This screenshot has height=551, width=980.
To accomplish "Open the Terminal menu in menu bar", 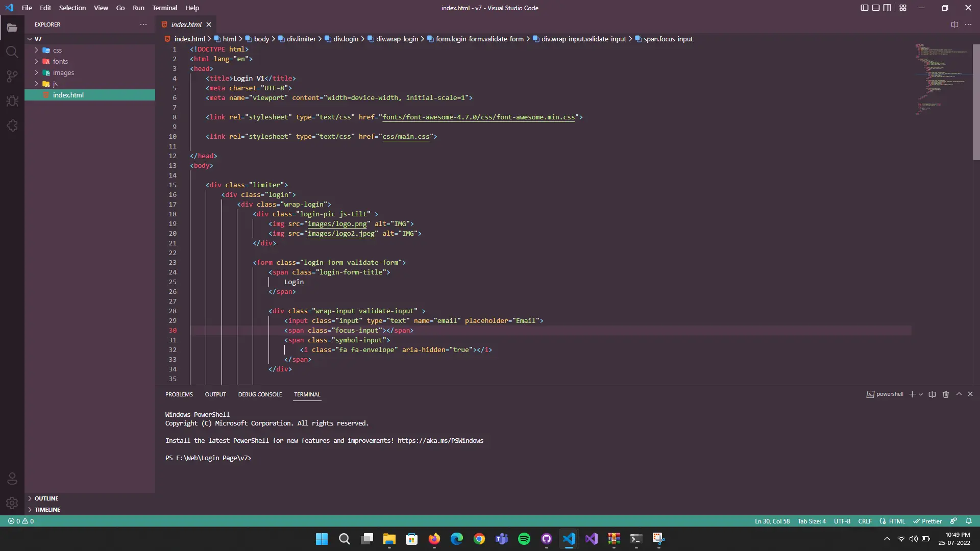I will [164, 8].
